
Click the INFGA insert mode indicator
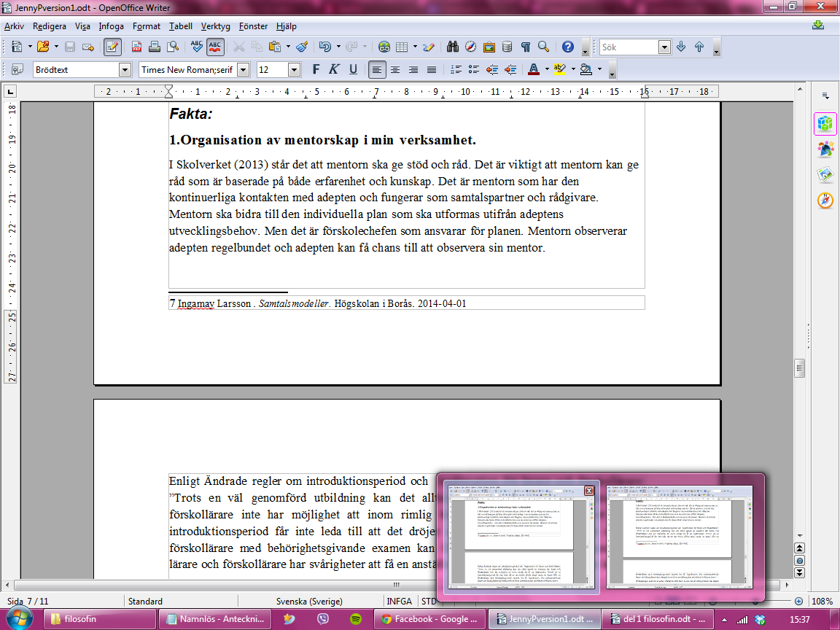[x=399, y=601]
